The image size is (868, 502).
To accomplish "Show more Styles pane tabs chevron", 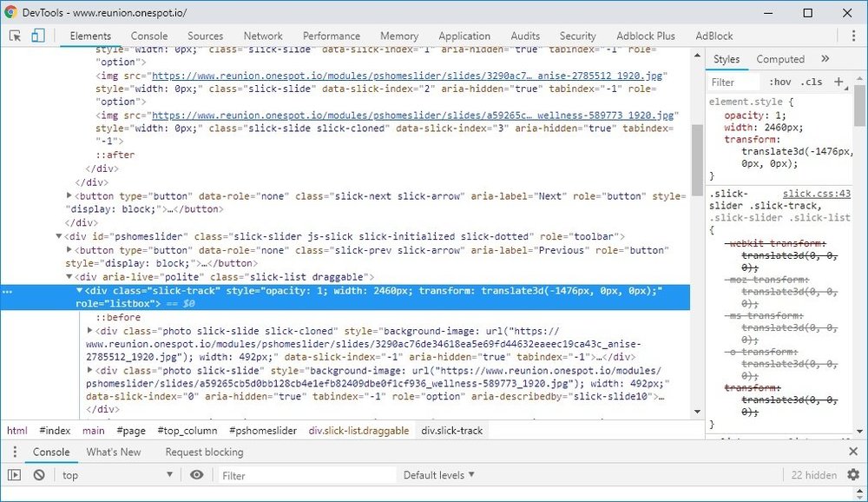I will (x=825, y=59).
